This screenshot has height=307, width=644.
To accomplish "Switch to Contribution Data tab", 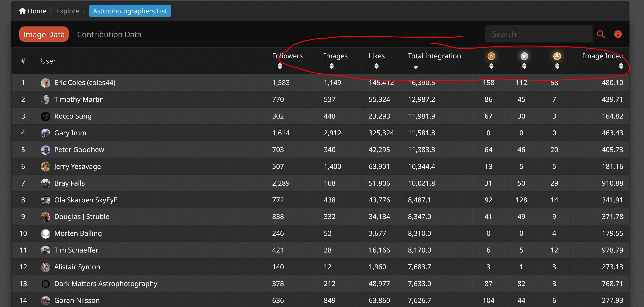I will pyautogui.click(x=109, y=34).
